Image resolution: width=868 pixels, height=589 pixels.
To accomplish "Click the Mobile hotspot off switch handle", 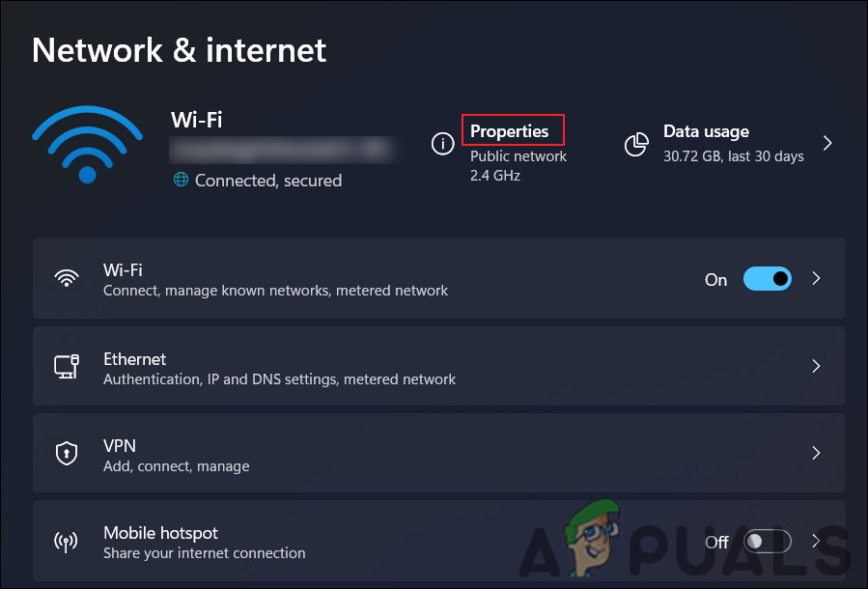I will (756, 541).
